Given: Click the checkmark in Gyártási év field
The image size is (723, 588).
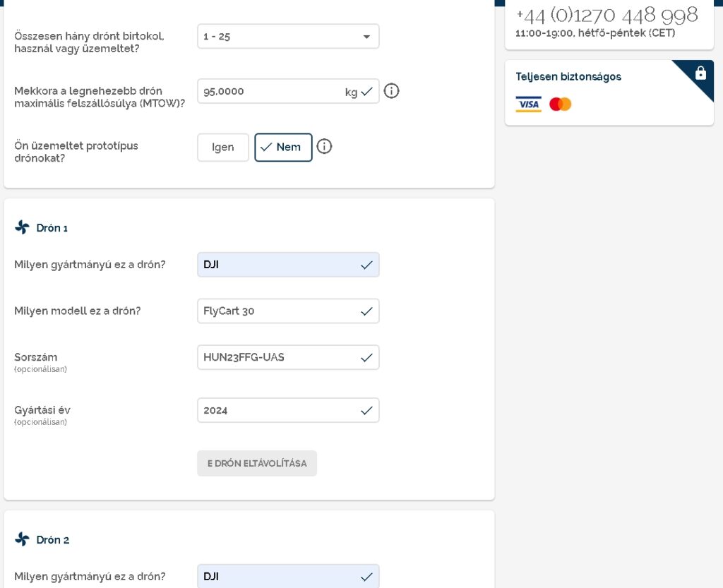Looking at the screenshot, I should [366, 410].
